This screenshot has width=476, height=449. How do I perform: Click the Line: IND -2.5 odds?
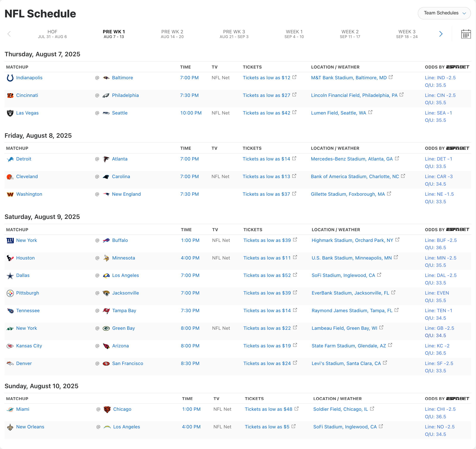pyautogui.click(x=440, y=78)
